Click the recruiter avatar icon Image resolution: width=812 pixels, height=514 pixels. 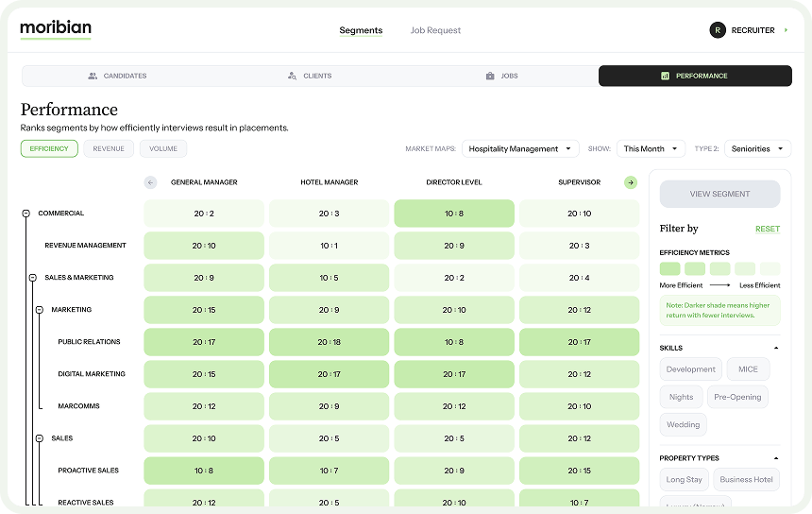tap(718, 30)
